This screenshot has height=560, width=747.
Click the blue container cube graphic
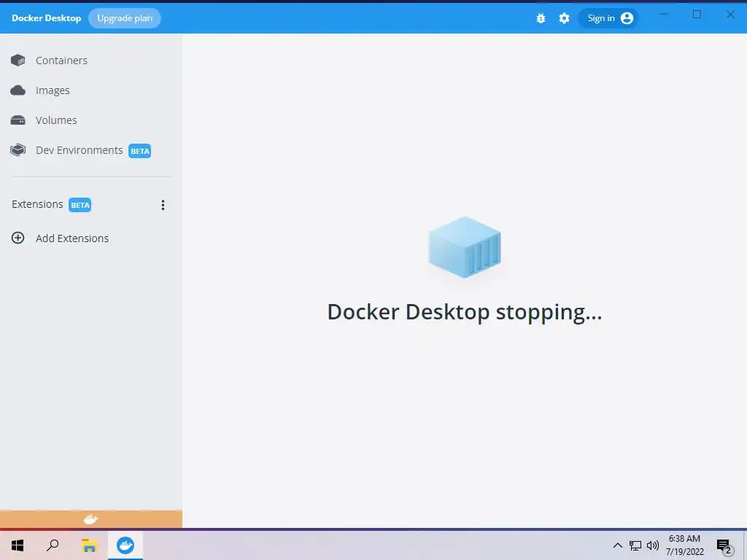click(x=465, y=247)
